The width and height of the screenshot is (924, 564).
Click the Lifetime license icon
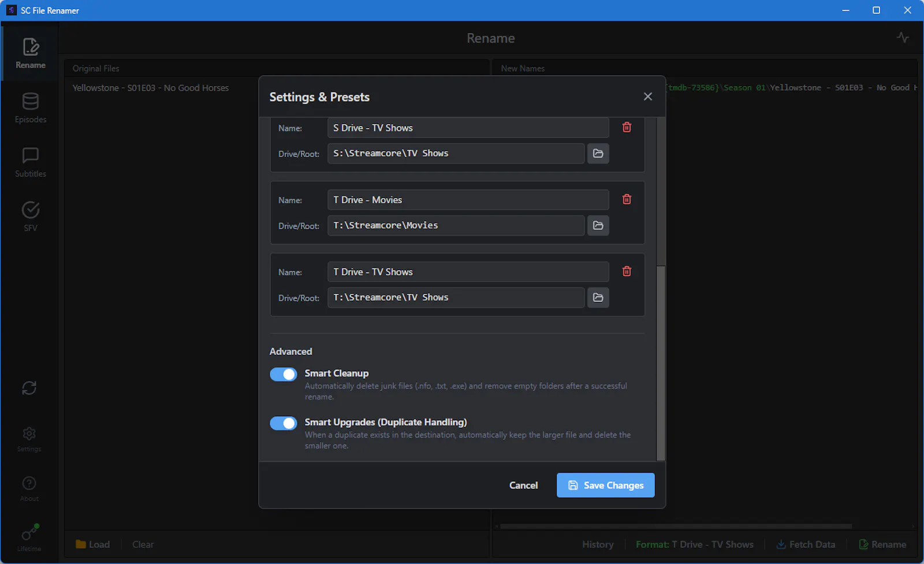click(x=29, y=537)
